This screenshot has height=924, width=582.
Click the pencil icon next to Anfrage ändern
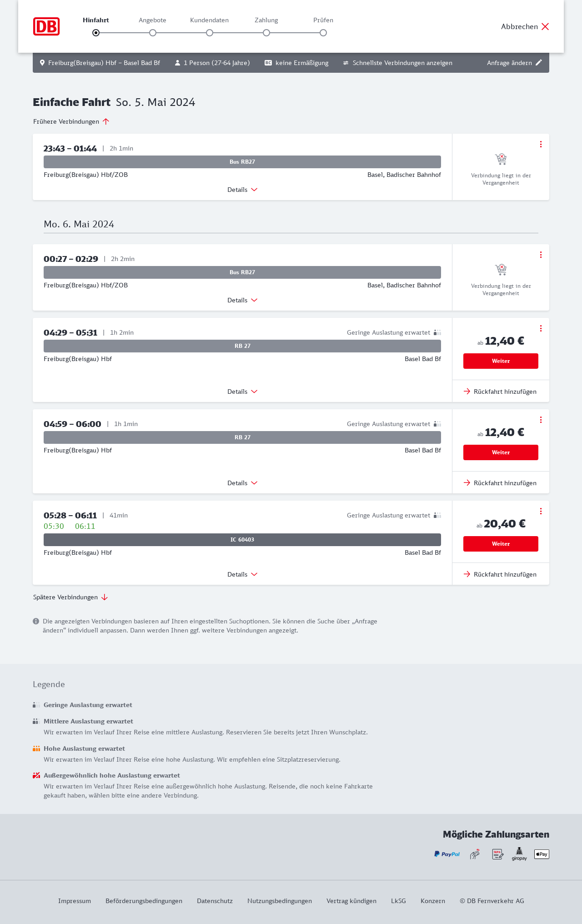[x=539, y=63]
